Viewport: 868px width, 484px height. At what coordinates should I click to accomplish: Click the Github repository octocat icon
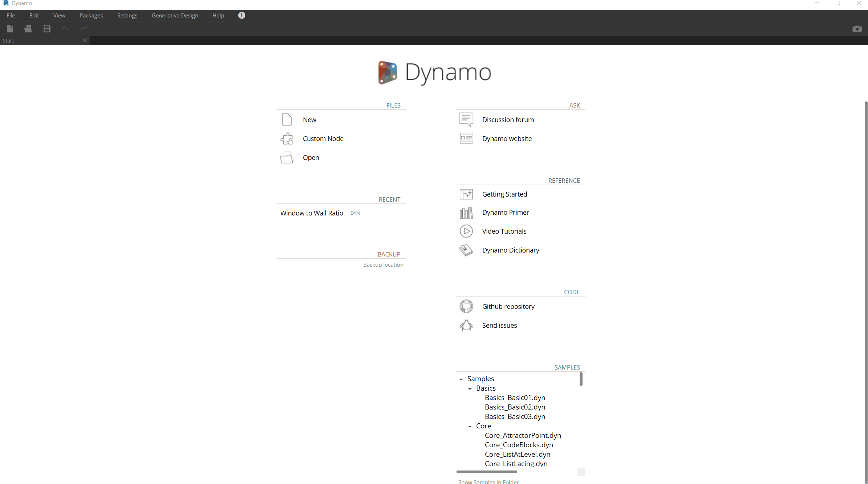tap(466, 306)
